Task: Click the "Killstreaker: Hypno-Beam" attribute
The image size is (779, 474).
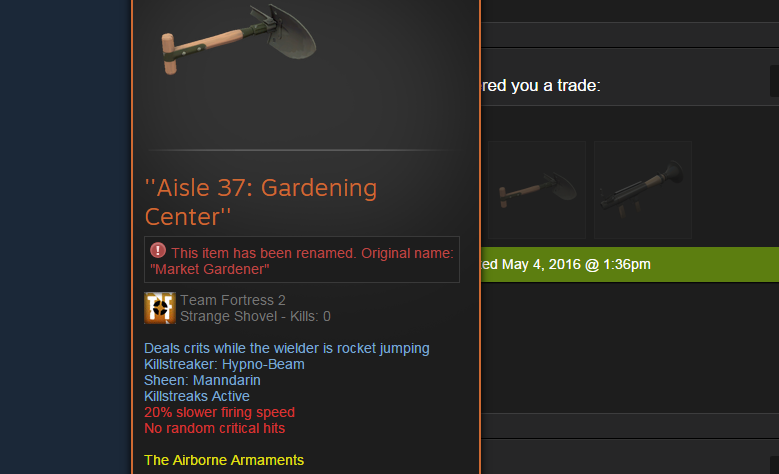Action: tap(224, 364)
